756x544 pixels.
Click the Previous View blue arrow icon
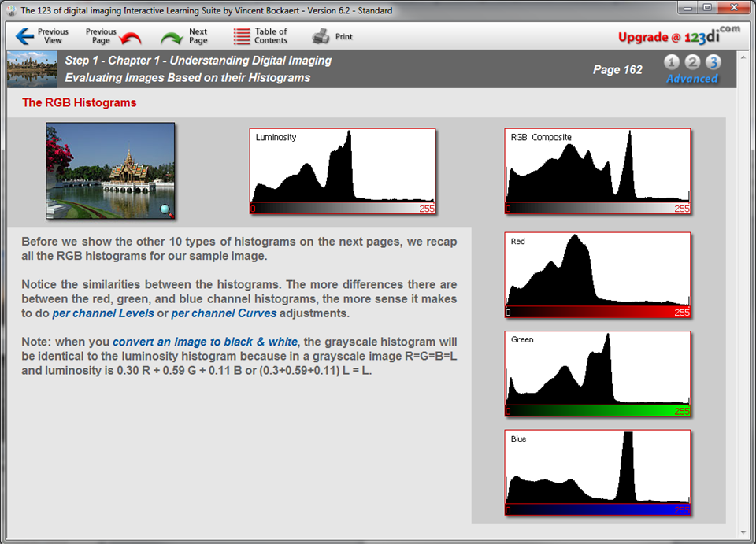point(24,36)
